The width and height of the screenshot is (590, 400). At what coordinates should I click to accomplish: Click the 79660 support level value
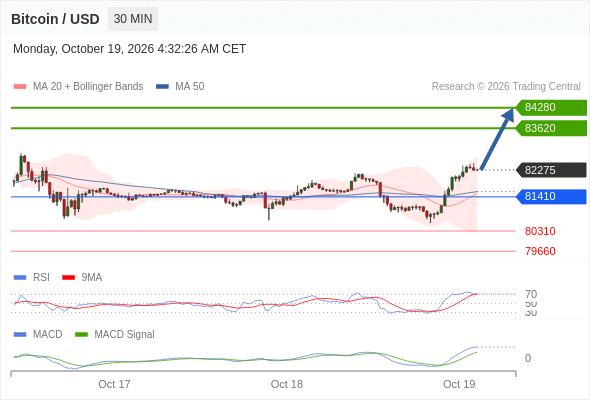[x=540, y=251]
